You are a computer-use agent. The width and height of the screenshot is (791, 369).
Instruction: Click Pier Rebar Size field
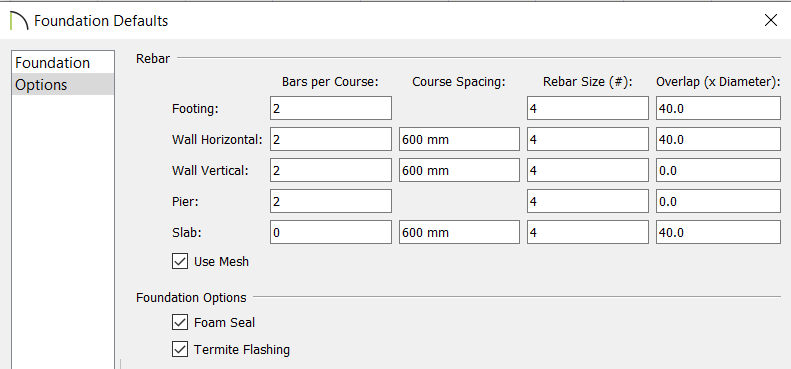point(588,201)
